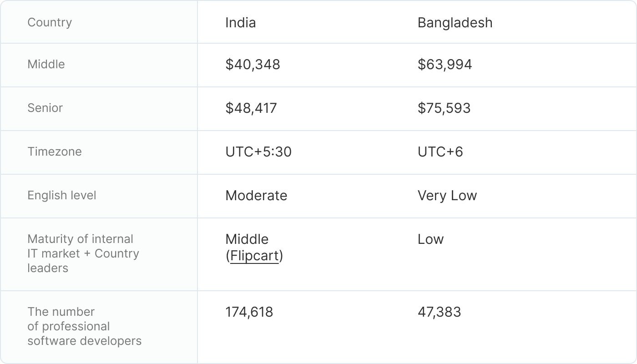Click the India column header

(x=241, y=23)
